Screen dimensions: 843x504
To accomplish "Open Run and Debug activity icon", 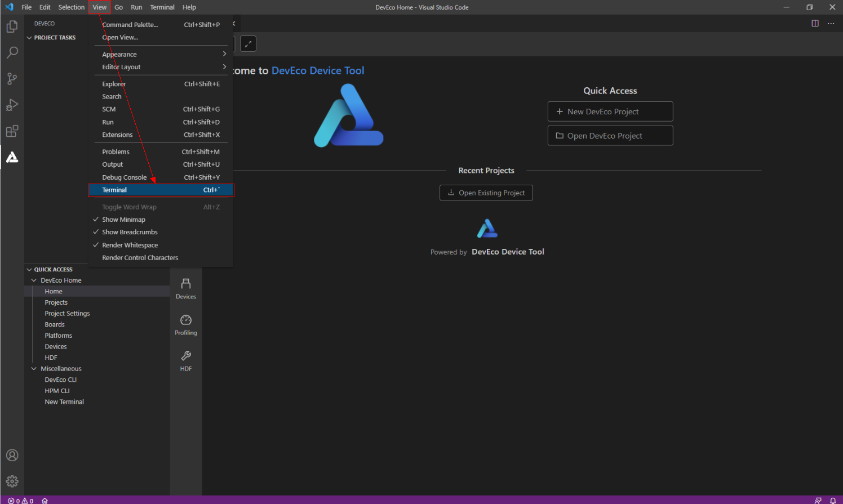I will coord(12,105).
